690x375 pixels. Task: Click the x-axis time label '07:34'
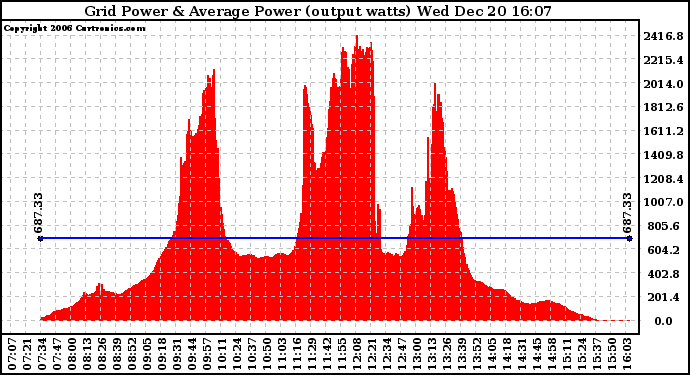42,354
